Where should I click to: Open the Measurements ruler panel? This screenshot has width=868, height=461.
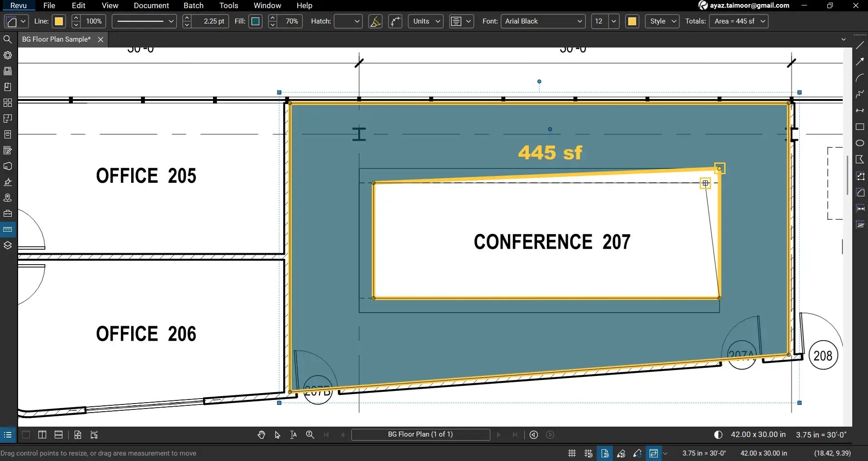coord(8,229)
